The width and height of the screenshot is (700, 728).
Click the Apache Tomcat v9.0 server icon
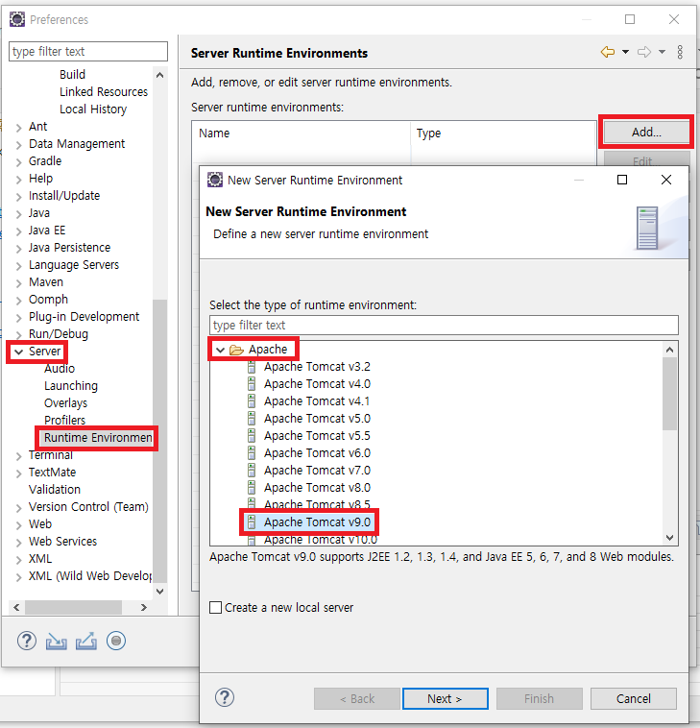[252, 522]
